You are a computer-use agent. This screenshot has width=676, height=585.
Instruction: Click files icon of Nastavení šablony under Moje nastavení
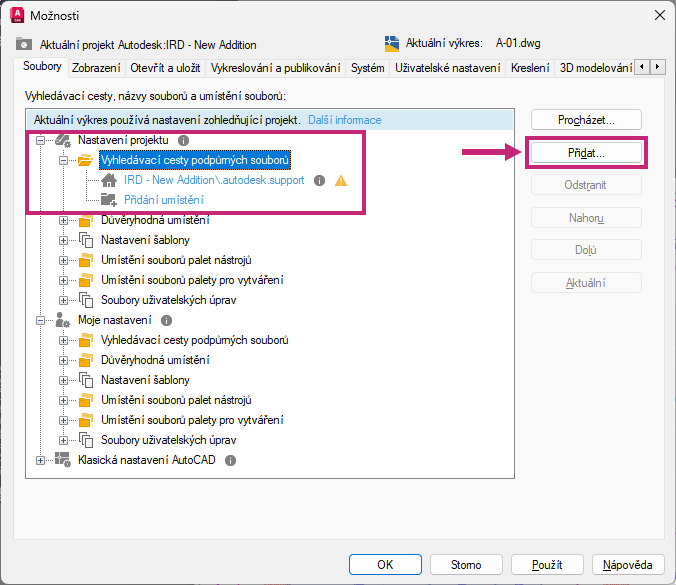click(86, 380)
